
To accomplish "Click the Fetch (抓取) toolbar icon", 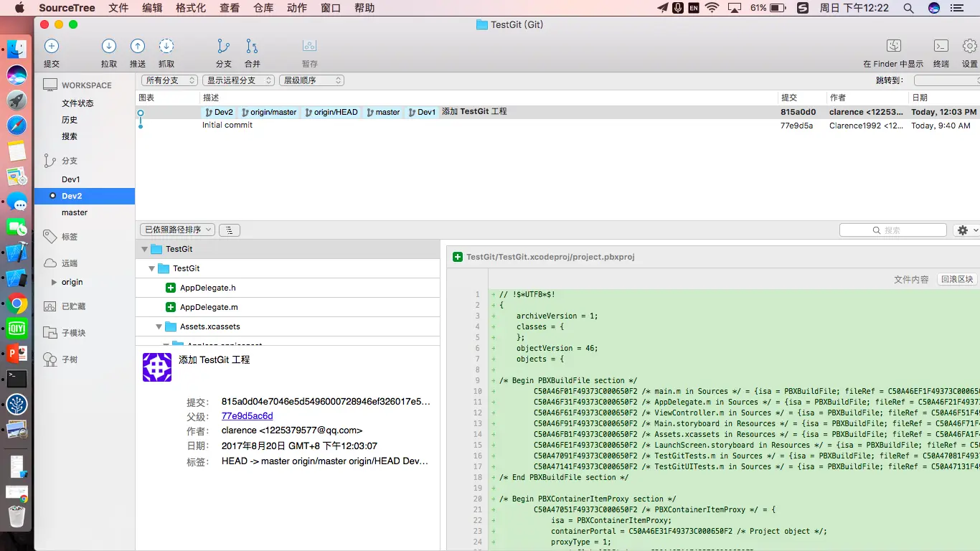I will (x=166, y=47).
